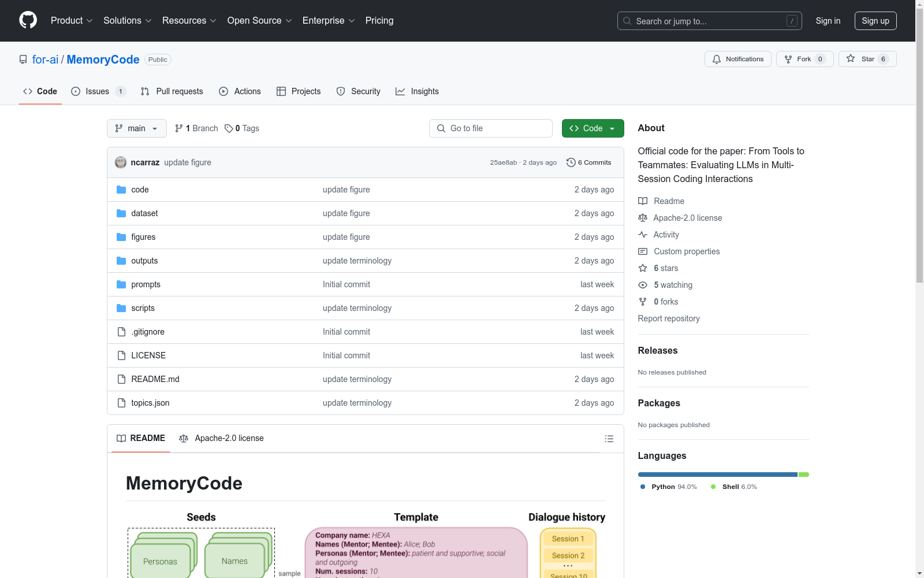This screenshot has width=924, height=578.
Task: Open the README outline list icon
Action: click(x=609, y=439)
